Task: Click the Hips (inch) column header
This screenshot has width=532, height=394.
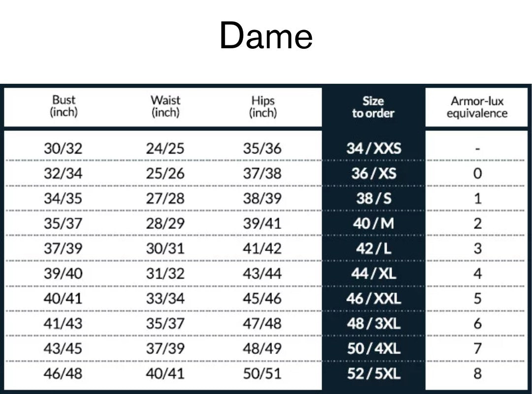Action: click(x=263, y=106)
